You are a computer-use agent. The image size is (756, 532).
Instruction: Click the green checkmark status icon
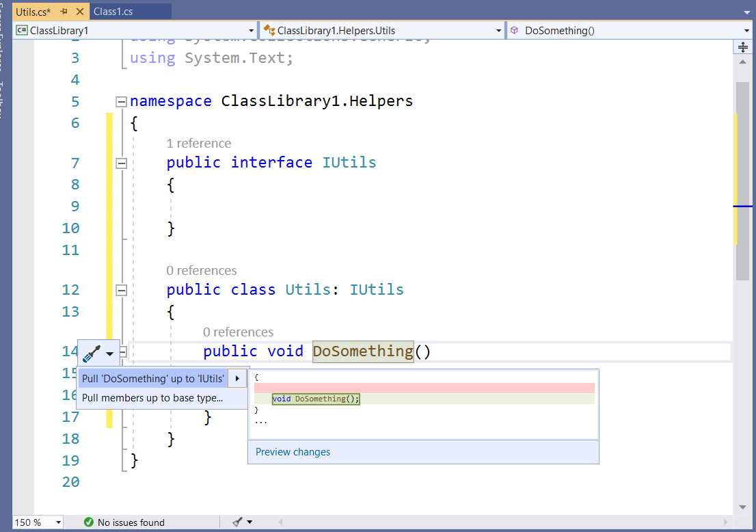point(89,522)
